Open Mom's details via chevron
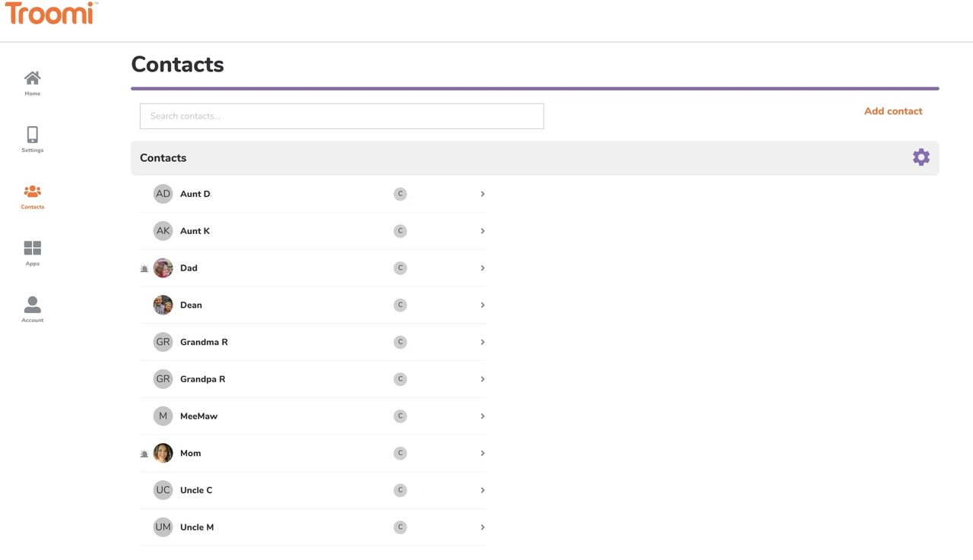The image size is (973, 560). tap(483, 453)
